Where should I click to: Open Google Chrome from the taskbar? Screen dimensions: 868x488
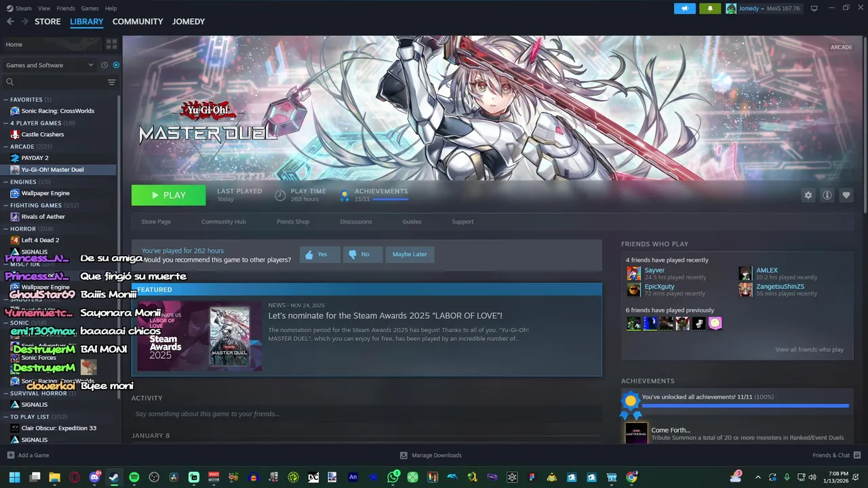pyautogui.click(x=631, y=477)
